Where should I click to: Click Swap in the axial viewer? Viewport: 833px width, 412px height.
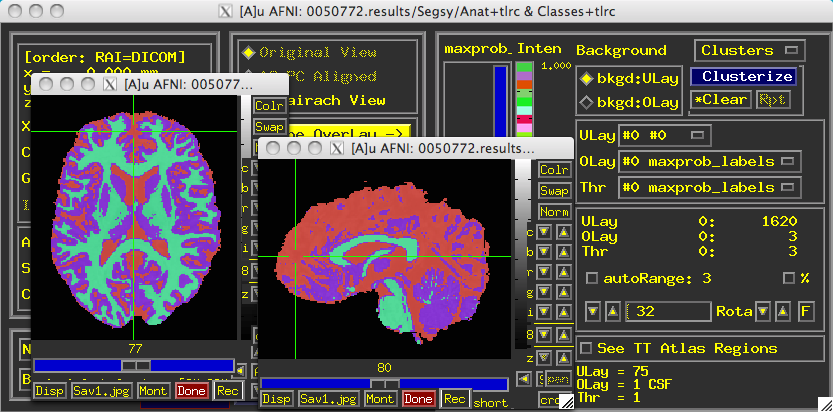pos(270,127)
